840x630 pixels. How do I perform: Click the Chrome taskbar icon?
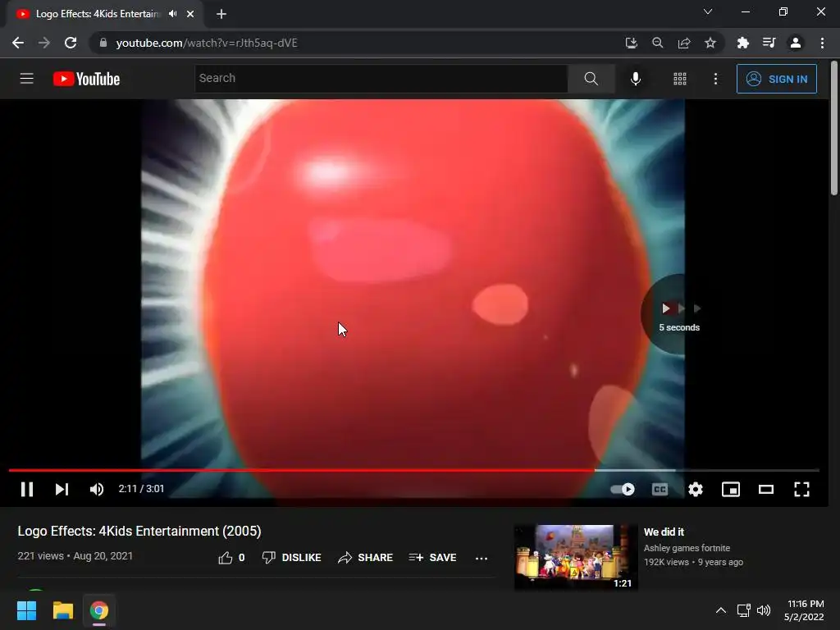pos(99,610)
